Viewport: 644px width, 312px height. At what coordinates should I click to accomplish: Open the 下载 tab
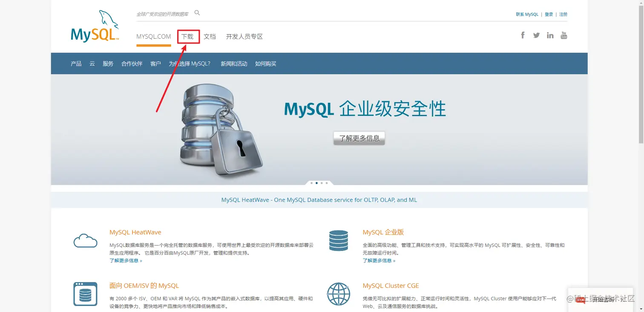(187, 37)
